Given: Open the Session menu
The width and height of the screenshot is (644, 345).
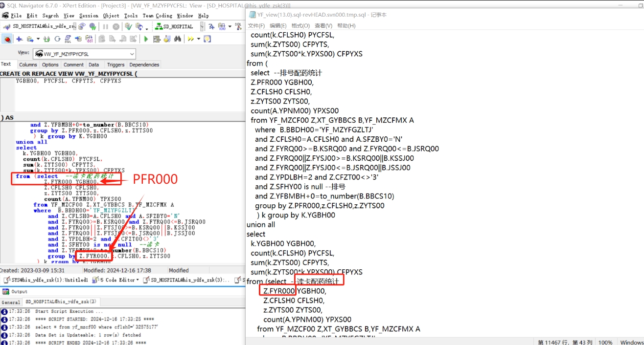Looking at the screenshot, I should coord(89,16).
